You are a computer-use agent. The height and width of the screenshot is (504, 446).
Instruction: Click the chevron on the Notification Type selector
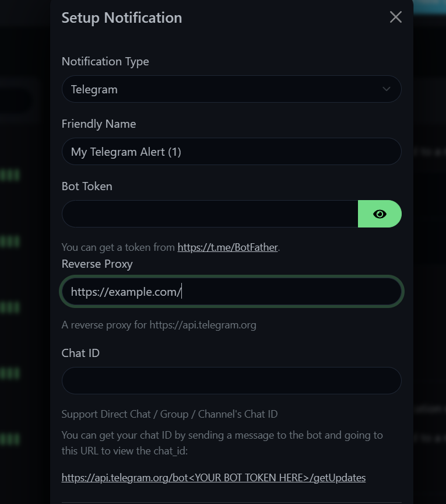pos(386,89)
